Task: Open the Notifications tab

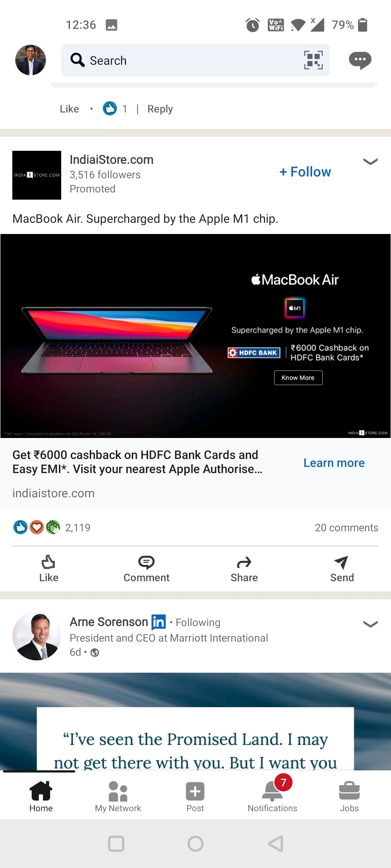Action: pos(272,796)
